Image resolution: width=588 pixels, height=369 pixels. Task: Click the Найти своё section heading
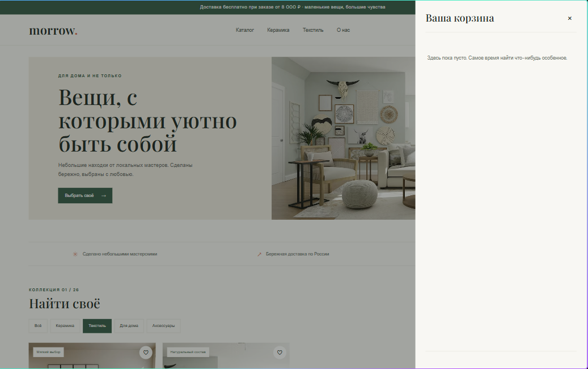tap(65, 304)
